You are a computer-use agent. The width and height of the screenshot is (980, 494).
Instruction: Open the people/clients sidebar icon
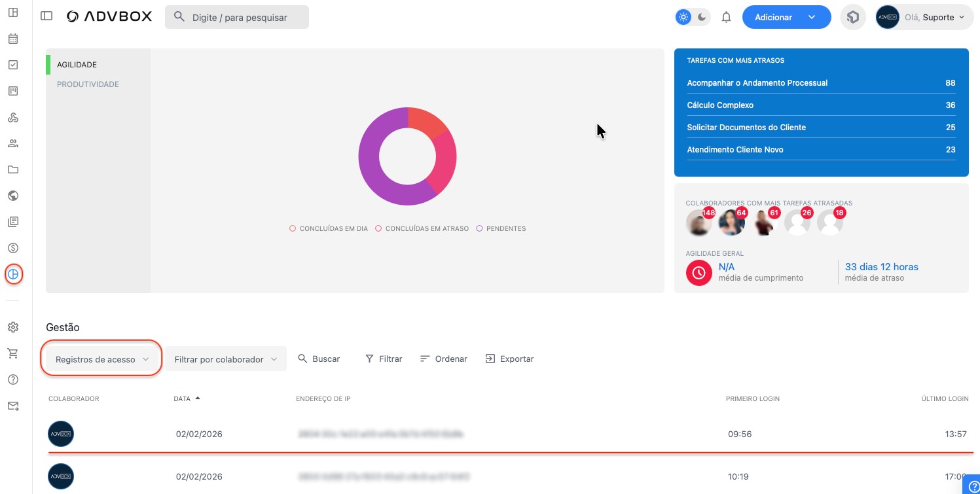click(13, 143)
